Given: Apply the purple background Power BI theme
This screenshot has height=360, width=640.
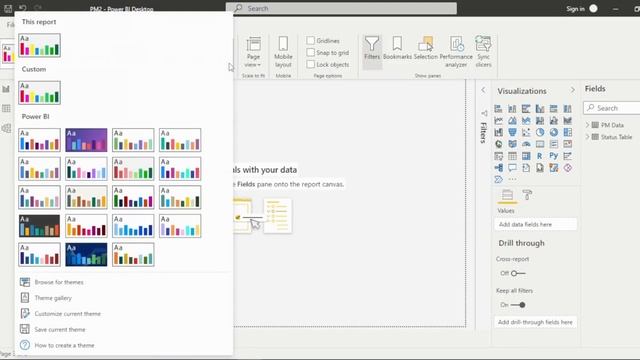Looking at the screenshot, I should 86,140.
